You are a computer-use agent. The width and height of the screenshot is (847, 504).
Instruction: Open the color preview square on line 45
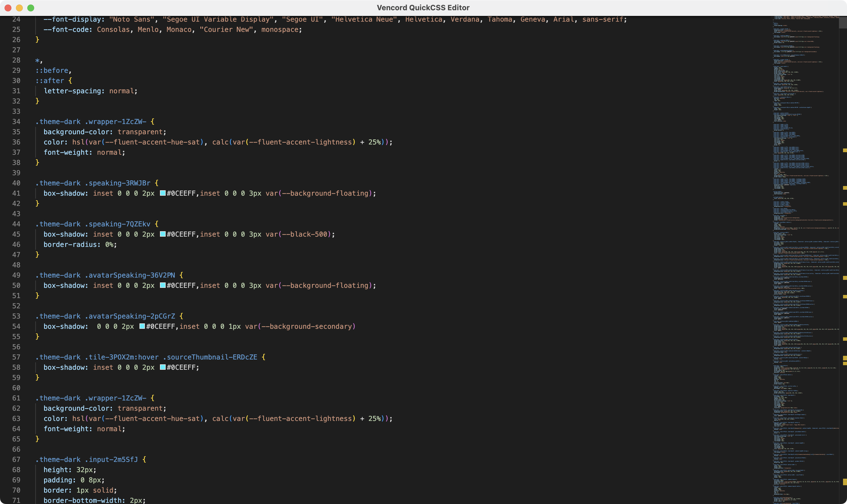tap(163, 234)
